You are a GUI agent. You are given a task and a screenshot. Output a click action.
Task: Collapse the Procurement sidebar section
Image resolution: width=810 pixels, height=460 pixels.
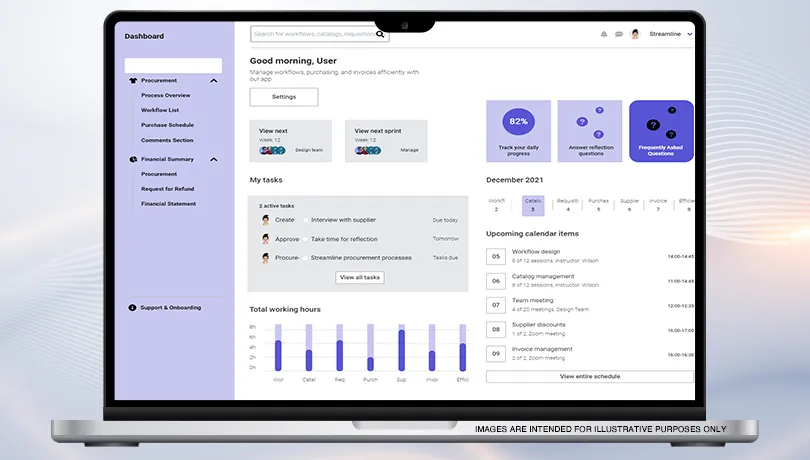213,80
